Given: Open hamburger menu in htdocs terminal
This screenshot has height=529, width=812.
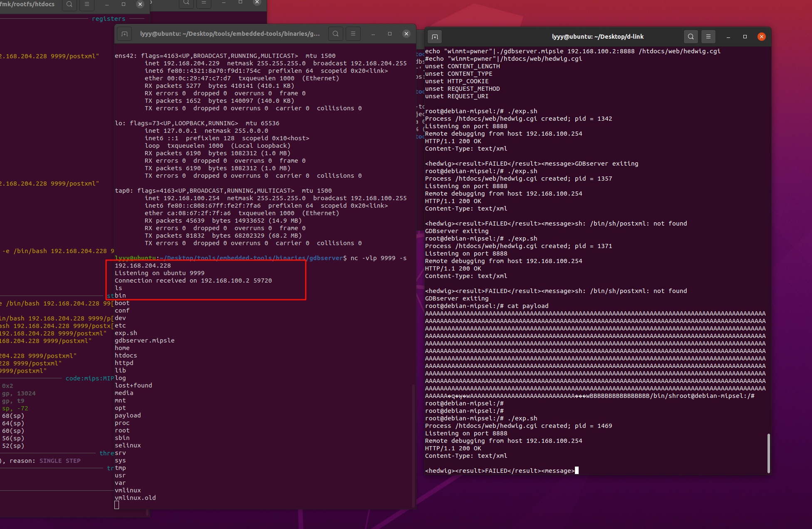Looking at the screenshot, I should [87, 4].
